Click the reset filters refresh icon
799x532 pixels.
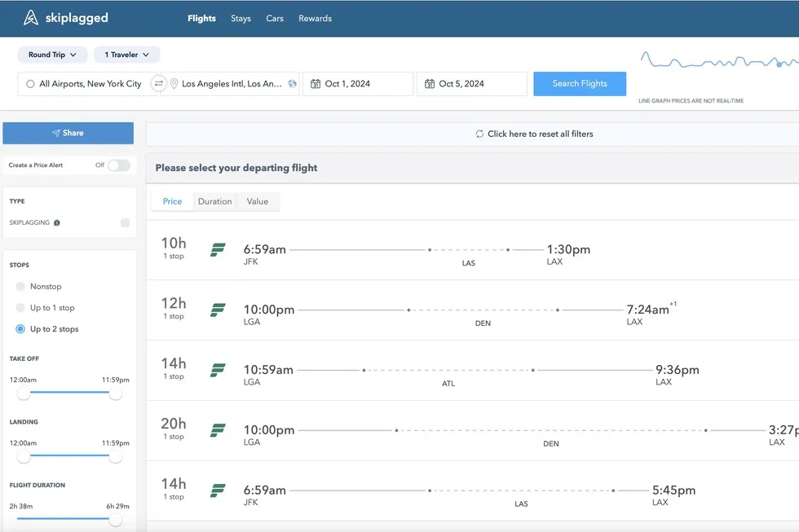click(479, 134)
